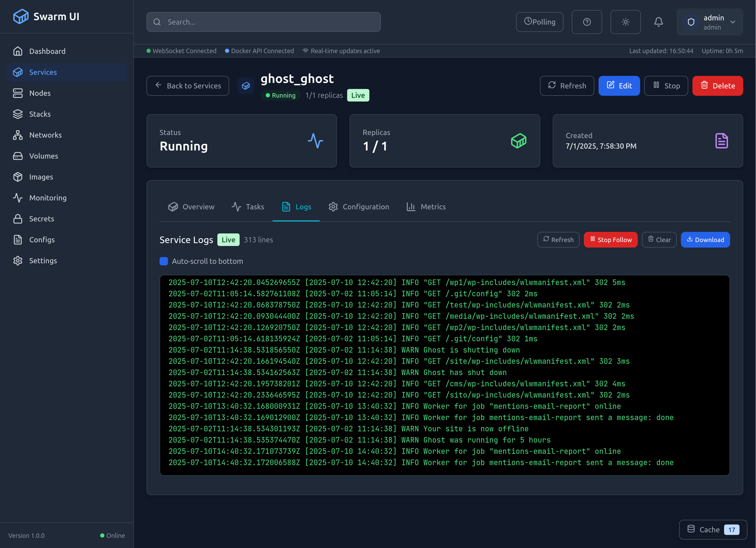
Task: Focus the Search field
Action: 263,22
